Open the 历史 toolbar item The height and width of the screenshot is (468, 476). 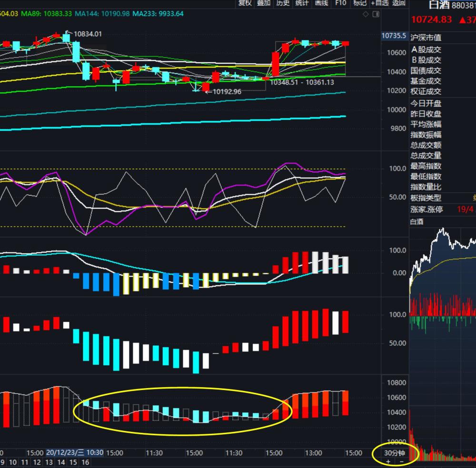tap(283, 3)
